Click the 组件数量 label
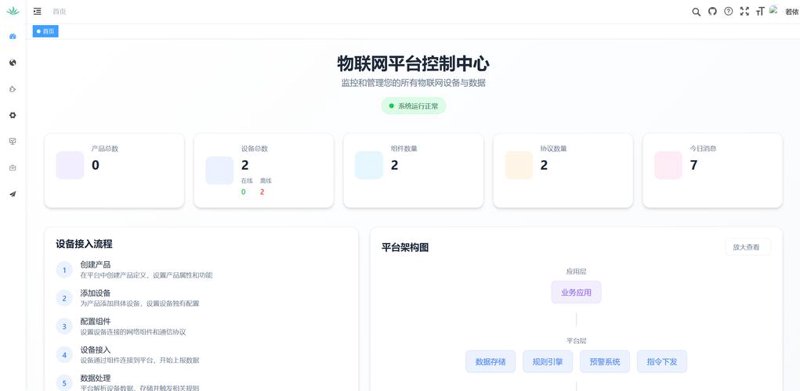The image size is (800, 391). (404, 149)
